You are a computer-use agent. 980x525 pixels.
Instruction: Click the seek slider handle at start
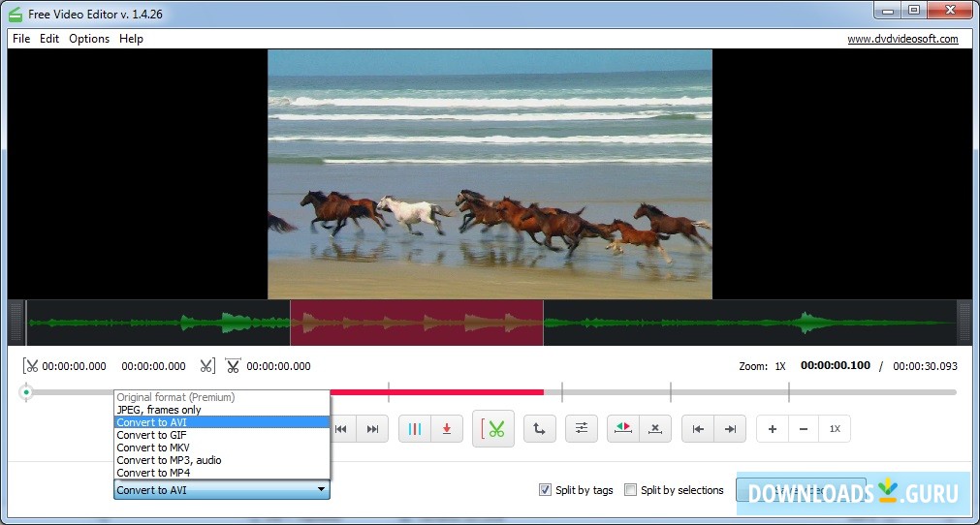tap(26, 392)
